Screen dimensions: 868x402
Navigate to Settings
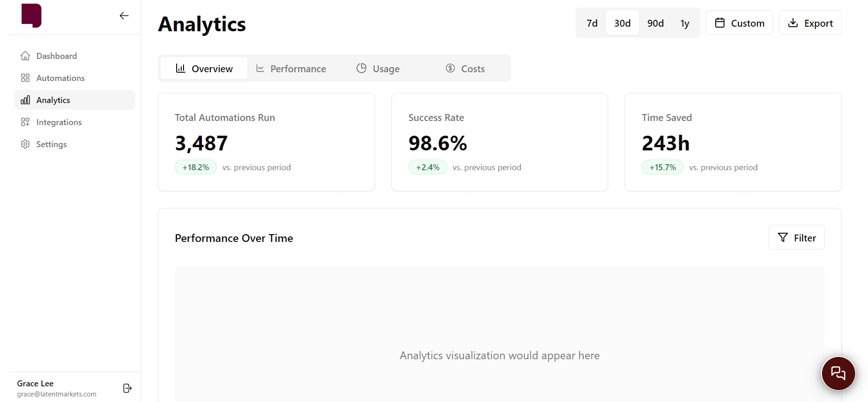tap(75, 144)
